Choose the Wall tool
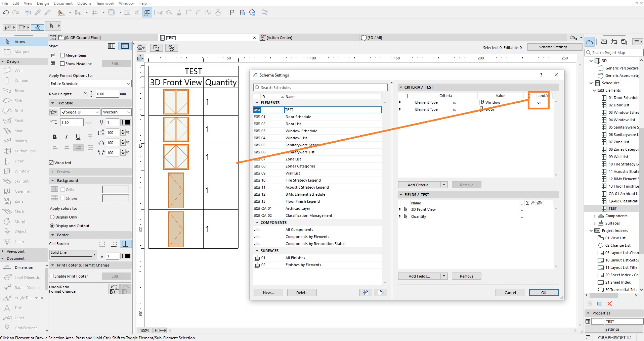The height and width of the screenshot is (341, 644). 24,70
